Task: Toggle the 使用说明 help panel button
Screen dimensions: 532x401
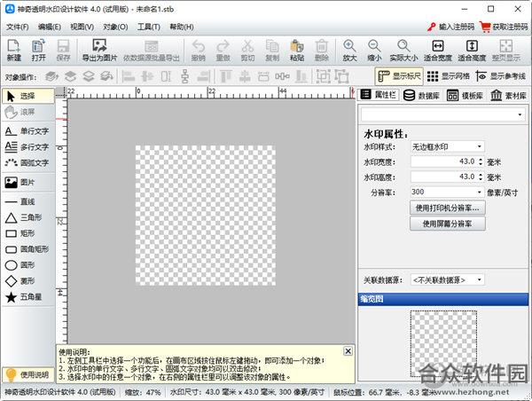Action: [x=28, y=375]
